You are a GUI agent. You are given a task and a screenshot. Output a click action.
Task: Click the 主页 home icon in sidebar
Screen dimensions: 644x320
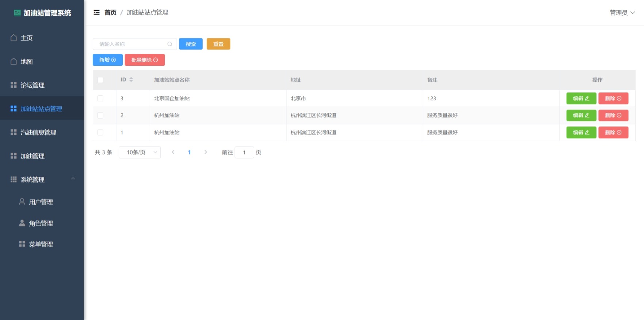tap(14, 38)
